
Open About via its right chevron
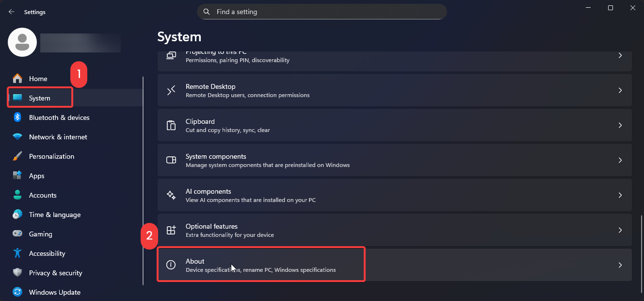(620, 265)
